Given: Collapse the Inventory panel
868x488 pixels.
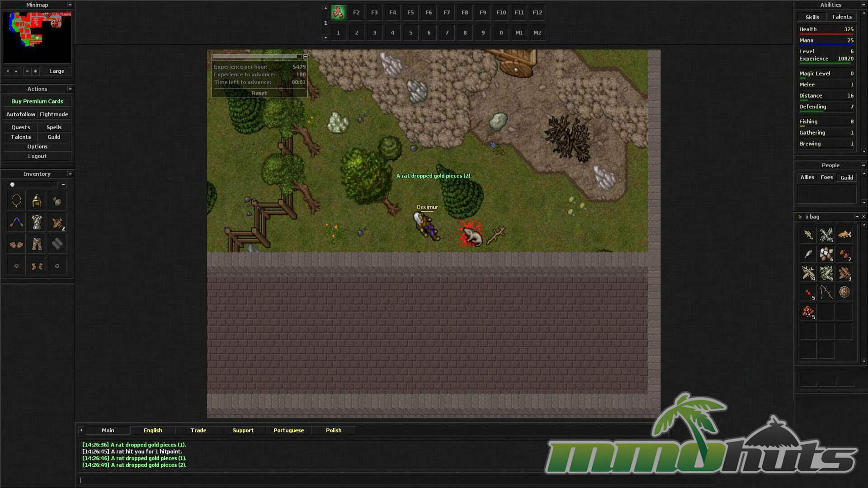Looking at the screenshot, I should 70,174.
